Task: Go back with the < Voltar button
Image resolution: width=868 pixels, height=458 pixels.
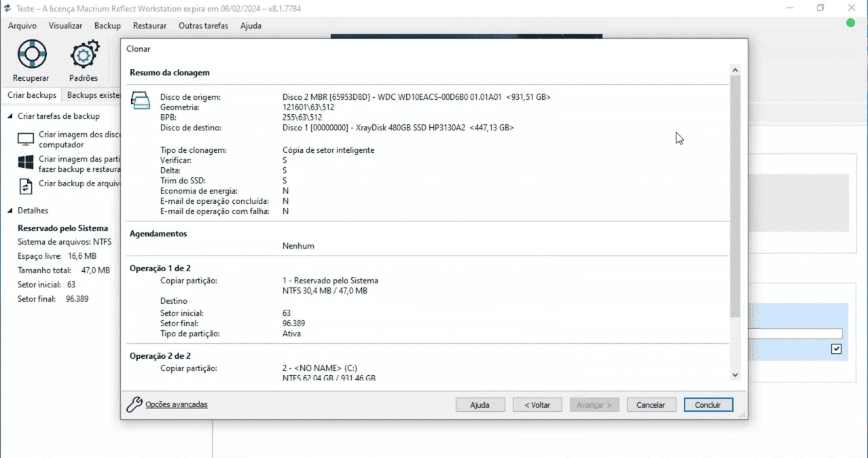Action: [537, 404]
